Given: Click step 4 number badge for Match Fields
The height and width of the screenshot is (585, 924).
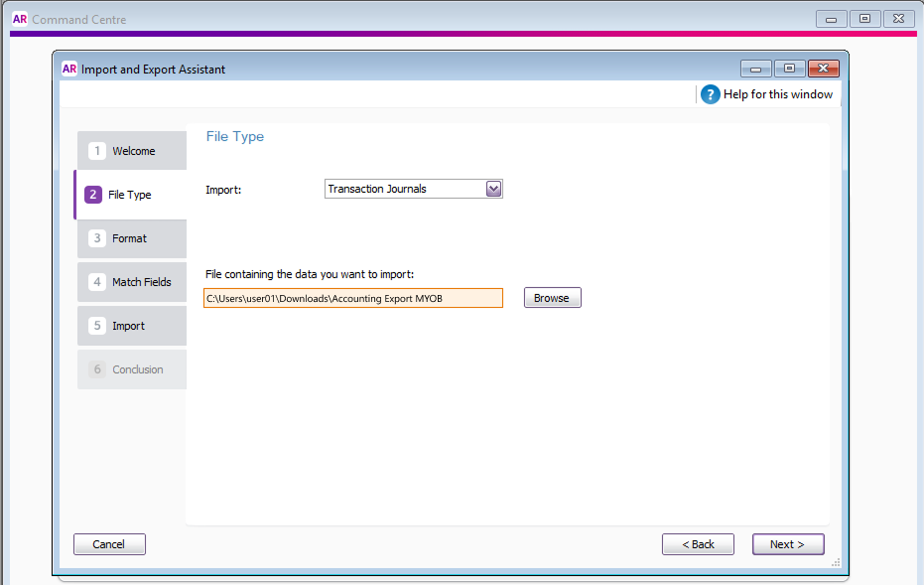Looking at the screenshot, I should (x=97, y=282).
